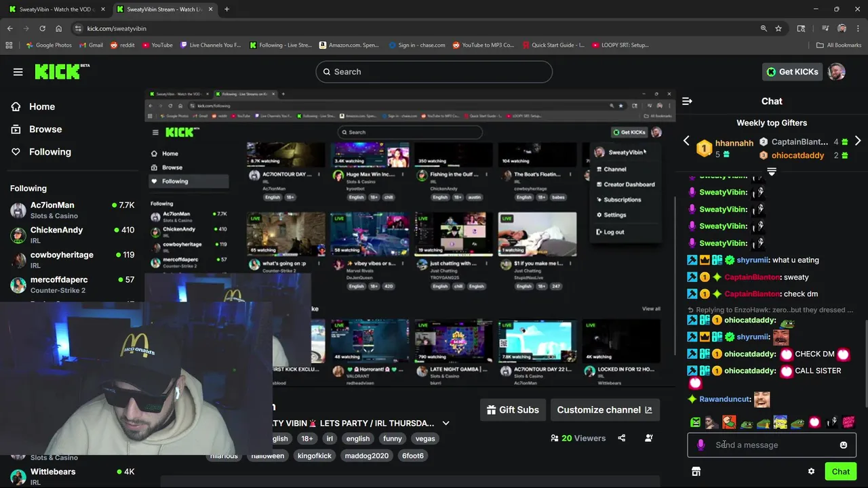Select the irl stream tag

pos(330,439)
